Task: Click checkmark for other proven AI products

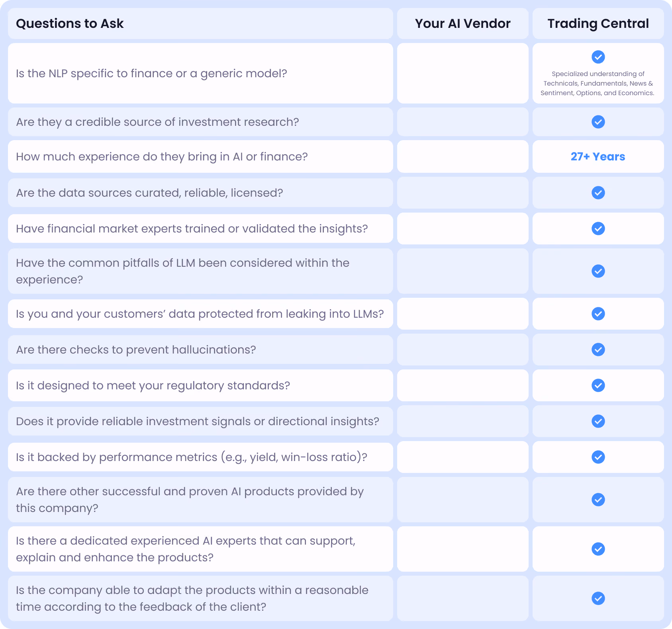Action: [598, 500]
